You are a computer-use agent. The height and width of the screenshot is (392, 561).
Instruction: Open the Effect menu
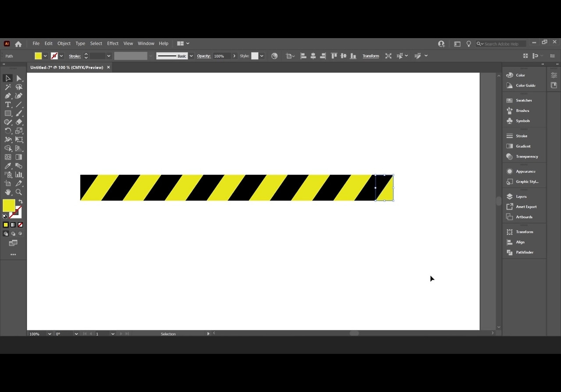(x=113, y=44)
